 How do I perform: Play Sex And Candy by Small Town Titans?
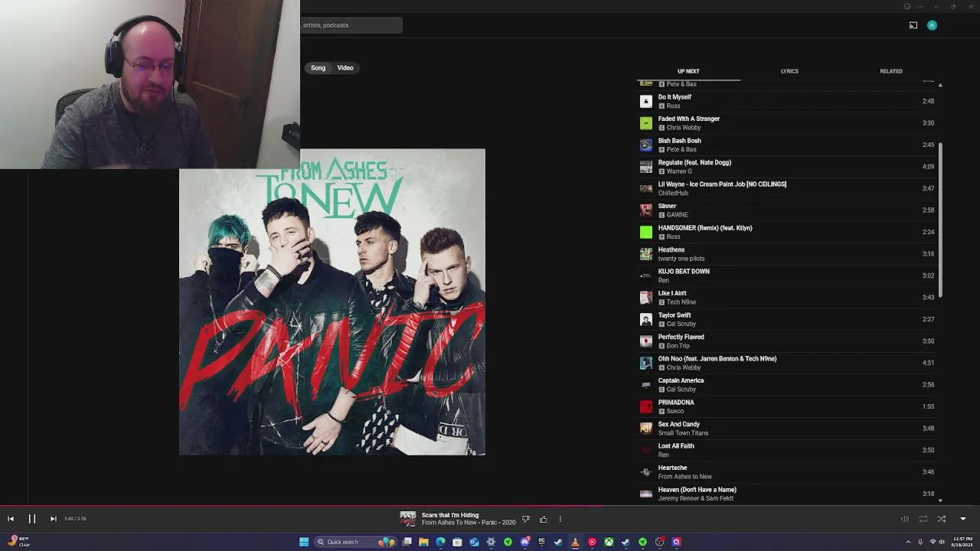787,429
